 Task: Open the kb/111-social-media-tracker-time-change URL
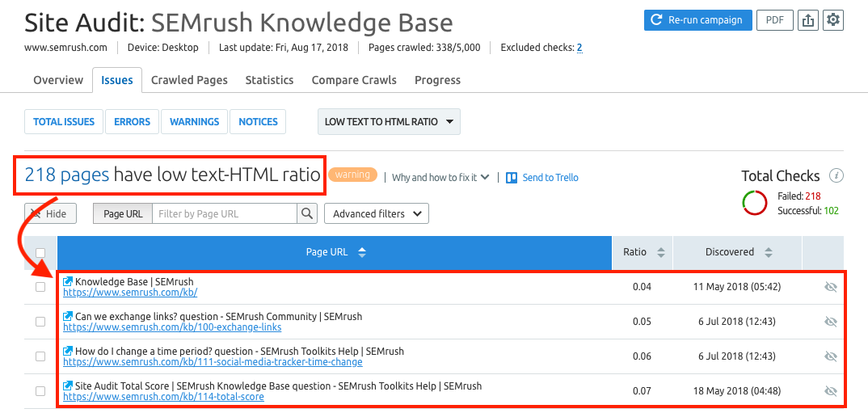[213, 362]
